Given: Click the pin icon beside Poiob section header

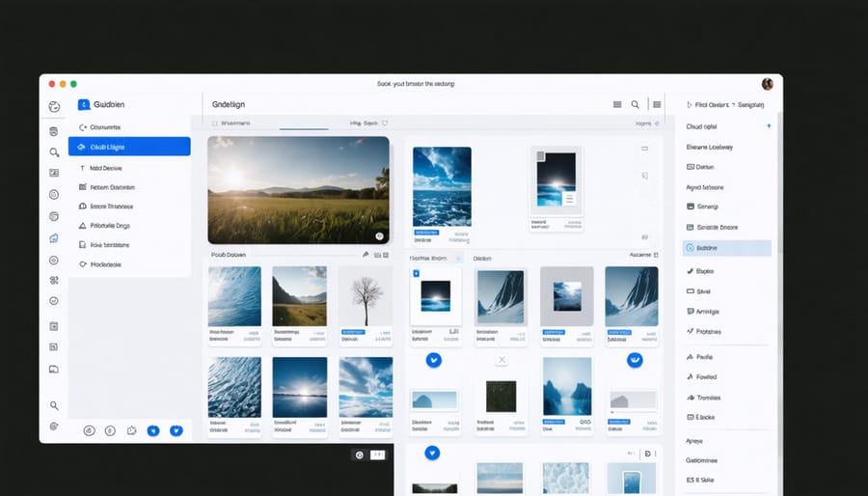Looking at the screenshot, I should point(366,255).
